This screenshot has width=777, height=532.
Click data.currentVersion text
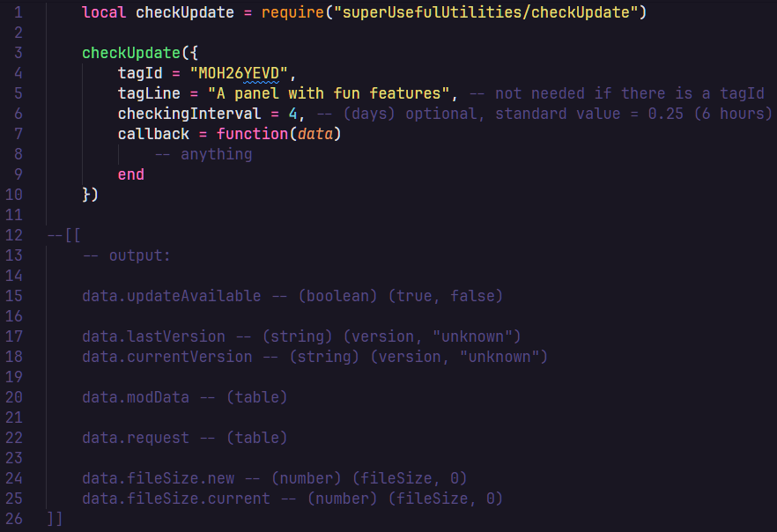click(167, 357)
